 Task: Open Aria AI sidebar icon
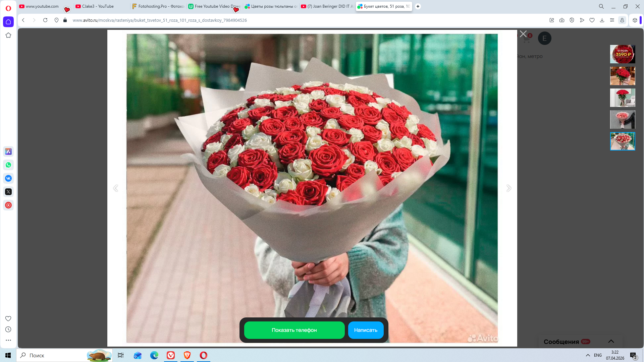click(8, 152)
